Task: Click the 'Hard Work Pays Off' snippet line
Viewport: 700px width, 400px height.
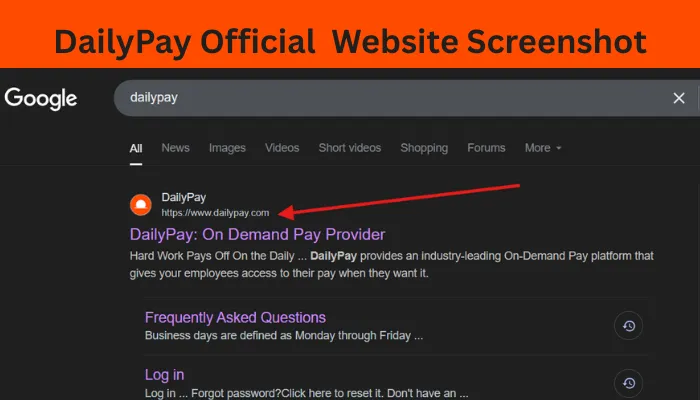Action: click(392, 256)
